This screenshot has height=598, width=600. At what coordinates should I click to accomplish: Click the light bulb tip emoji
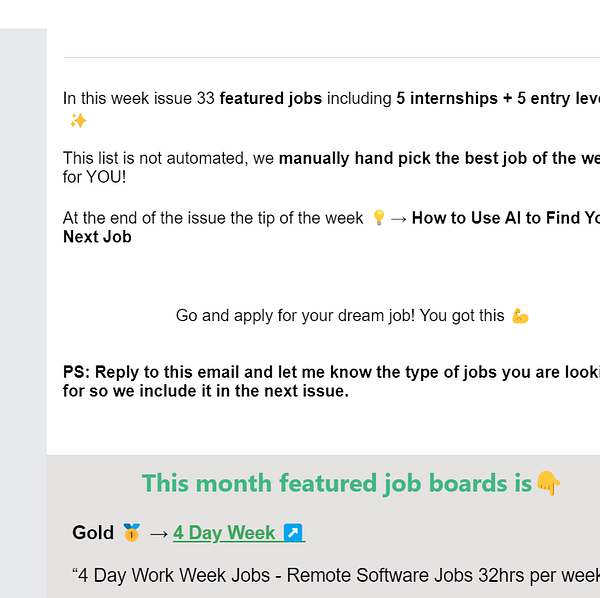click(x=379, y=218)
